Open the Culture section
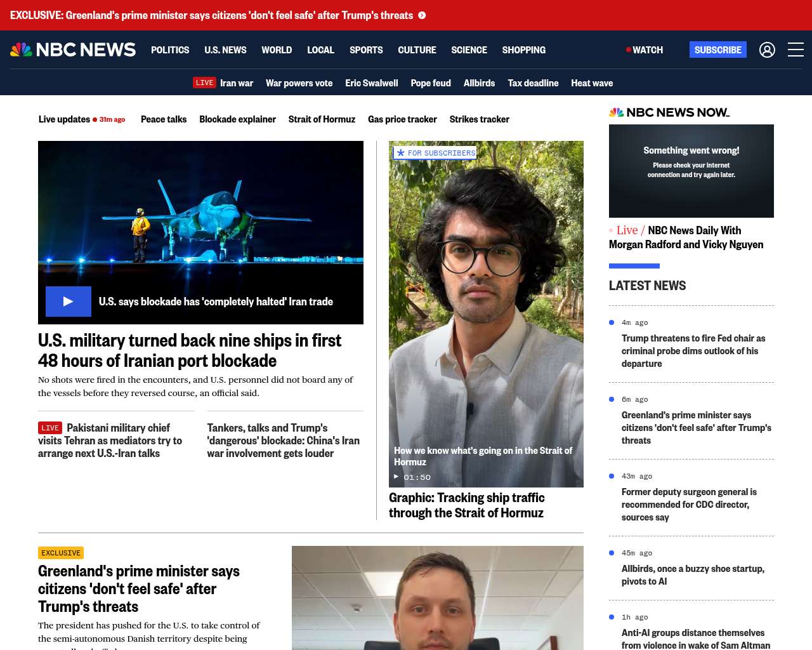The height and width of the screenshot is (650, 812). [x=417, y=50]
